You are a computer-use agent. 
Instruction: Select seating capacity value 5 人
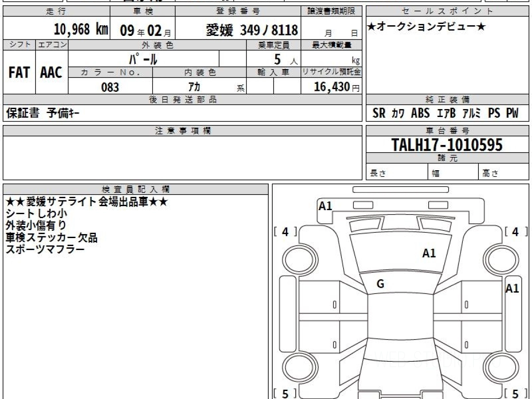[285, 59]
